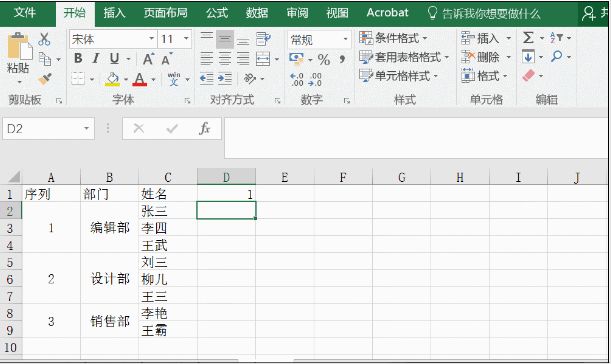Toggle middle vertical alignment

[225, 39]
